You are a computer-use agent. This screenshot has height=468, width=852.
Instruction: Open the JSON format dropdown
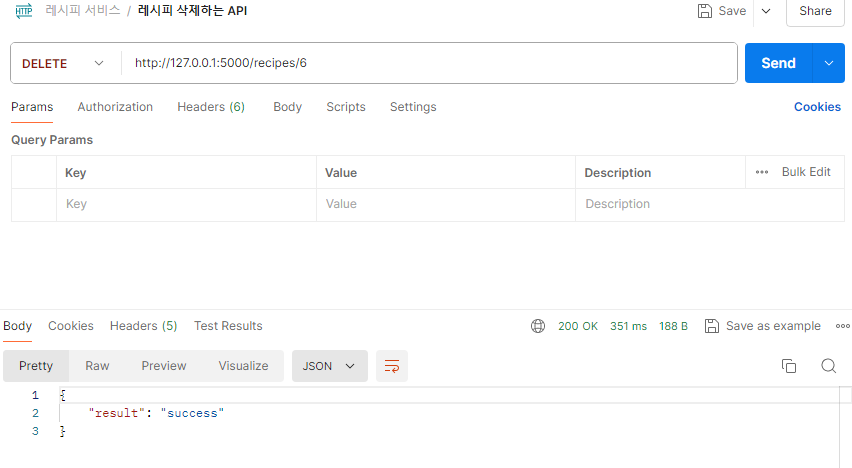click(x=330, y=366)
